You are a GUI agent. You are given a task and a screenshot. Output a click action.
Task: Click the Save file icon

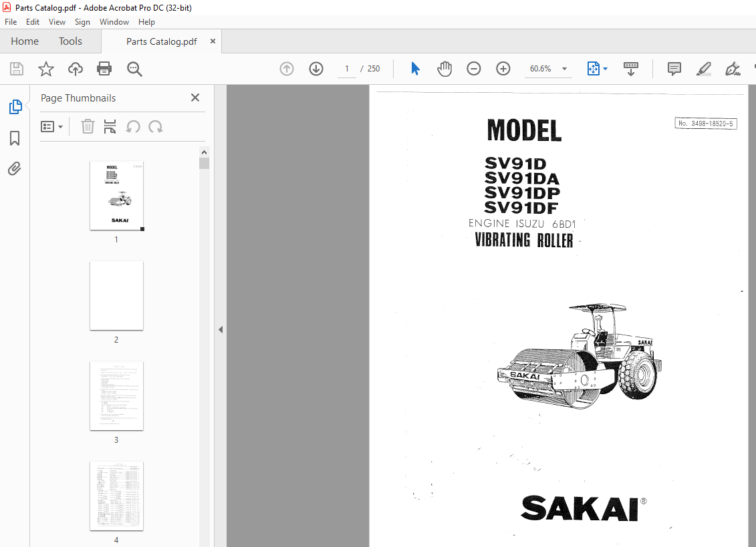(17, 69)
